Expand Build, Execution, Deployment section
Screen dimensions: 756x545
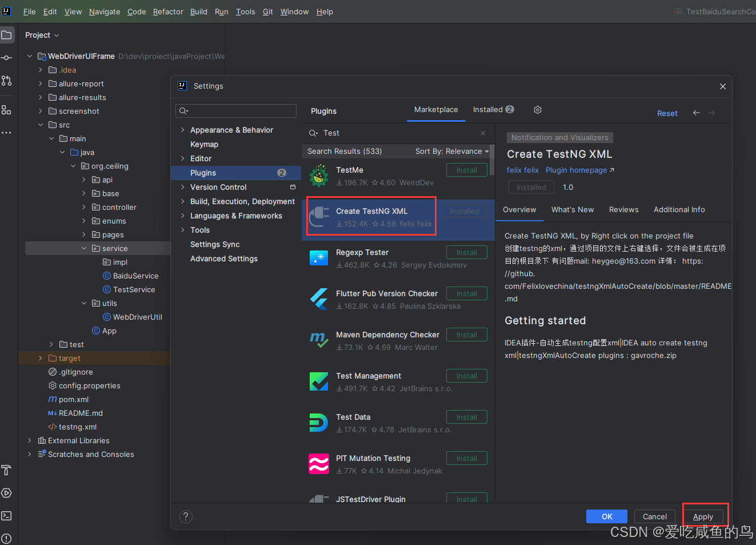pyautogui.click(x=183, y=201)
